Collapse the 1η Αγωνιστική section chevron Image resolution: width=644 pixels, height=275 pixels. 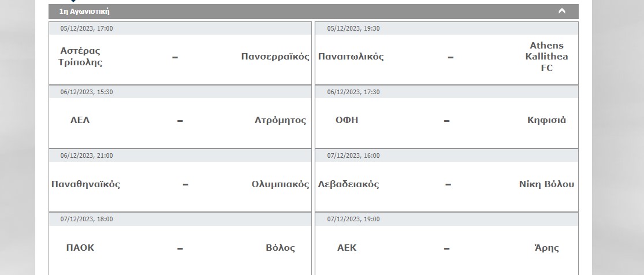click(561, 11)
